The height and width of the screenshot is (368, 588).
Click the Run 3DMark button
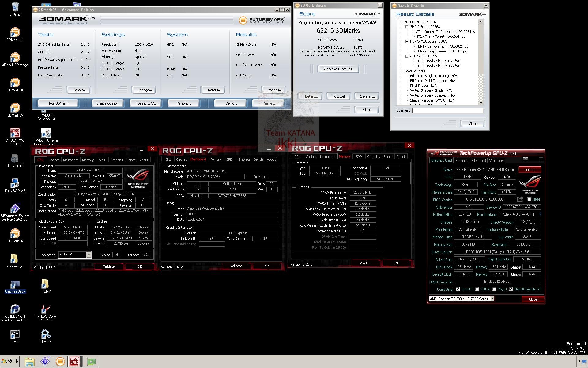58,103
